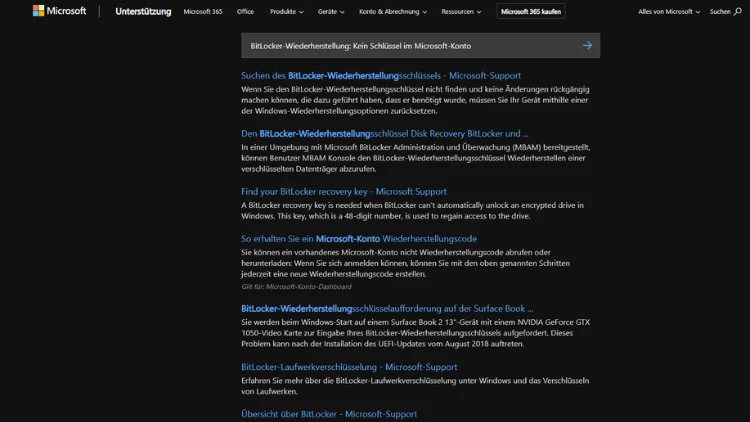Open the Surface Book BitLocker result link

click(x=387, y=309)
